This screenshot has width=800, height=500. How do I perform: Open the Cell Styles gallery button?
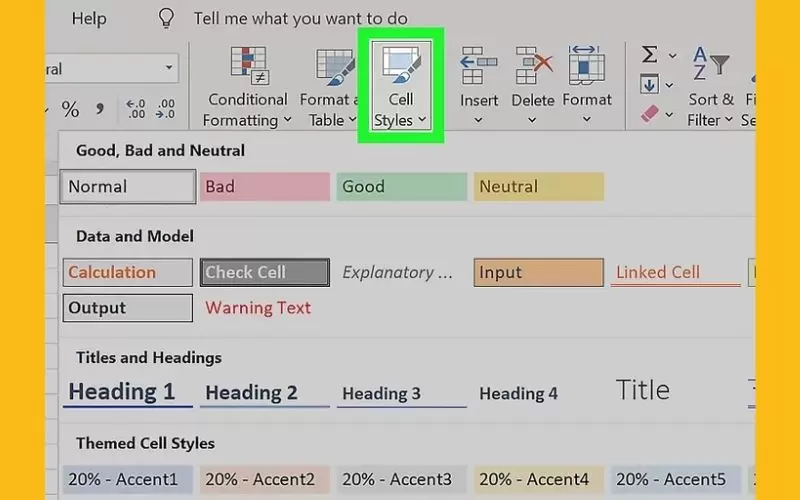pyautogui.click(x=401, y=86)
